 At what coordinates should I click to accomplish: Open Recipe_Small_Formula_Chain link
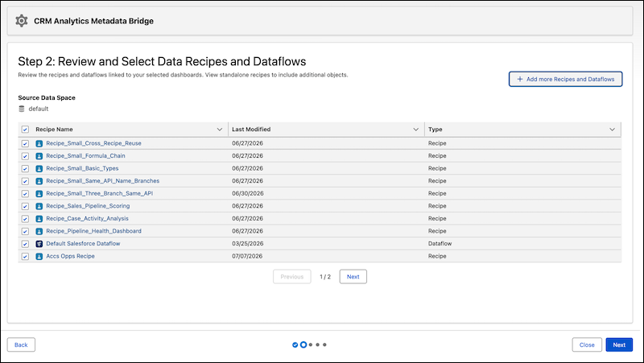[x=85, y=155]
